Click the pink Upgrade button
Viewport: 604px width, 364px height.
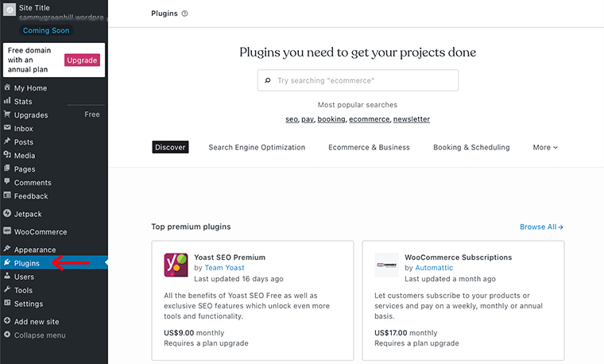click(x=82, y=60)
